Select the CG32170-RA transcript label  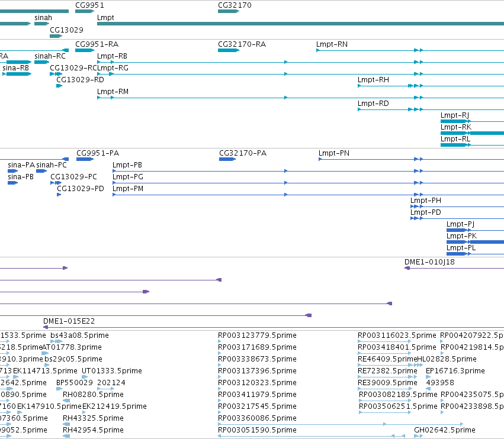point(242,44)
